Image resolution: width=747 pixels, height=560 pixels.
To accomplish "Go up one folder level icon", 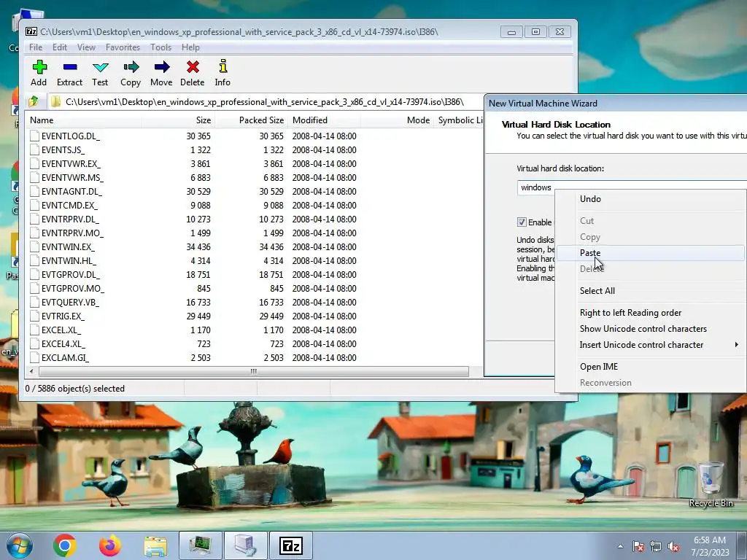I will [34, 101].
